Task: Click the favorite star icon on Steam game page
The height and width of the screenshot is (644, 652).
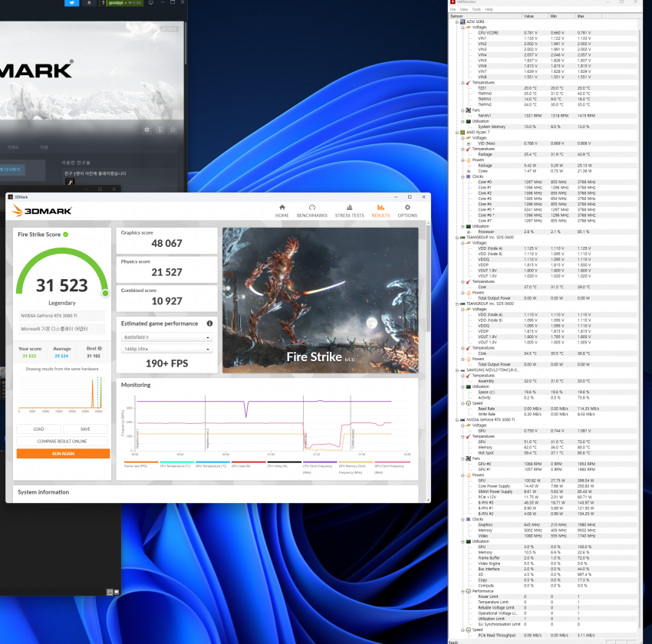Action: click(x=173, y=130)
